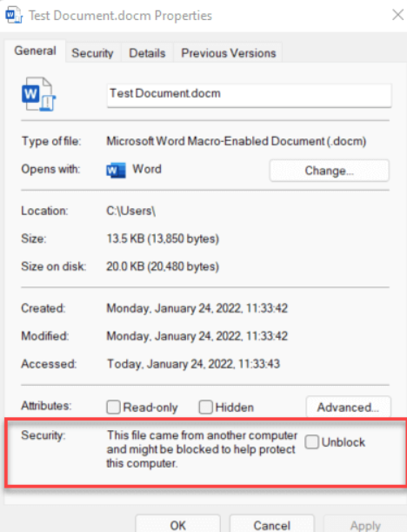Click the Microsoft Word Macro-Enabled Document type text

pyautogui.click(x=237, y=141)
